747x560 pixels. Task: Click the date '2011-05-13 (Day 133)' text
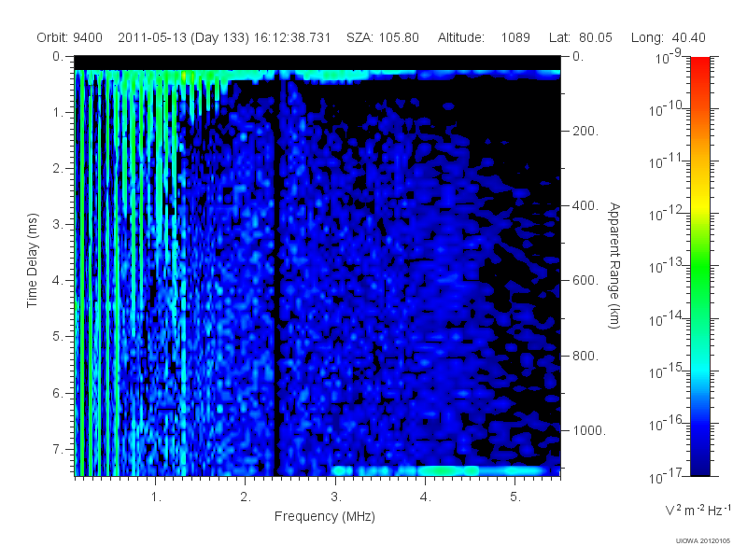coord(183,37)
